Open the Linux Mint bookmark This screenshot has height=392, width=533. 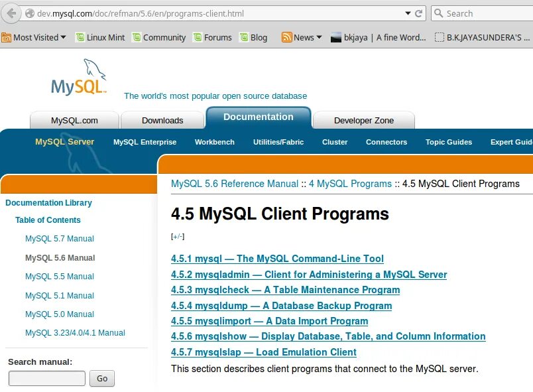tap(100, 37)
